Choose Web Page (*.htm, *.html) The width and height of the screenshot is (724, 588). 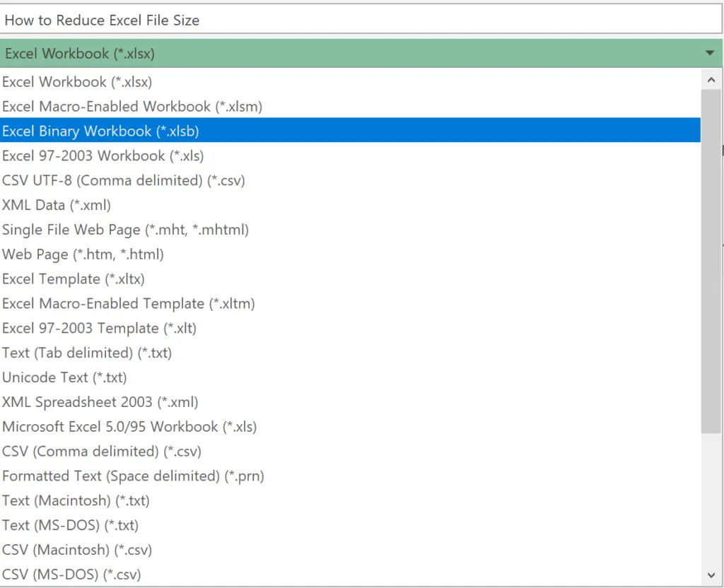[351, 254]
